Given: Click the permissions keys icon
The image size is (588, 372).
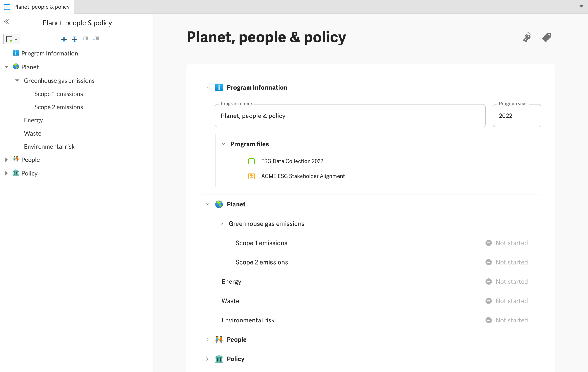Looking at the screenshot, I should [x=527, y=37].
